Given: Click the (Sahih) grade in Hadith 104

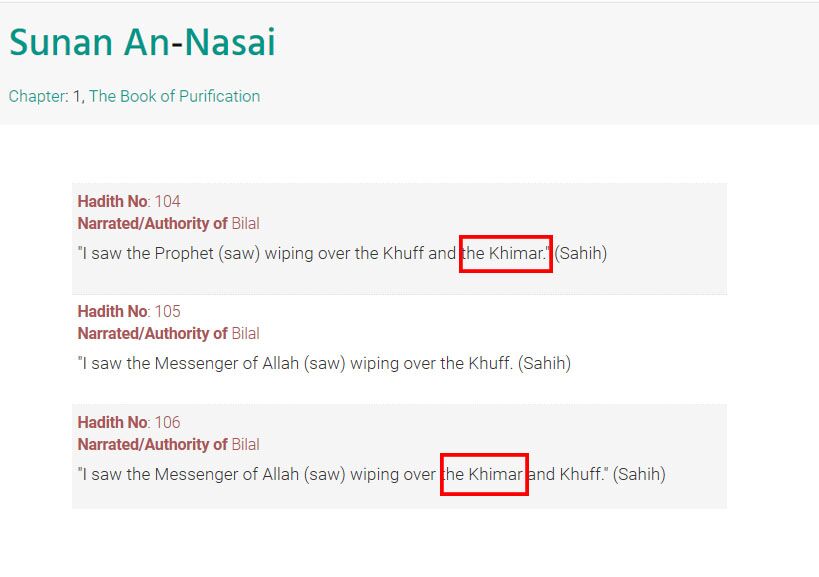Looking at the screenshot, I should [581, 254].
